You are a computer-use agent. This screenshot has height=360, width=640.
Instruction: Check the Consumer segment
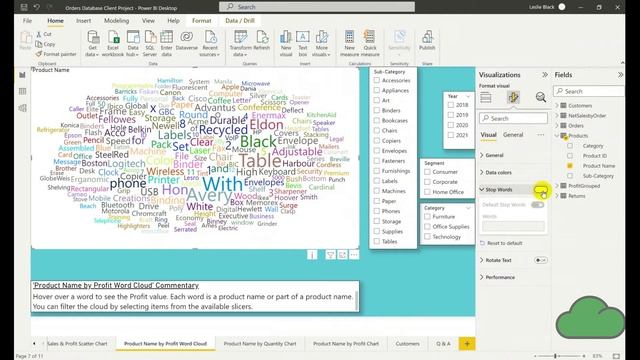pos(427,172)
